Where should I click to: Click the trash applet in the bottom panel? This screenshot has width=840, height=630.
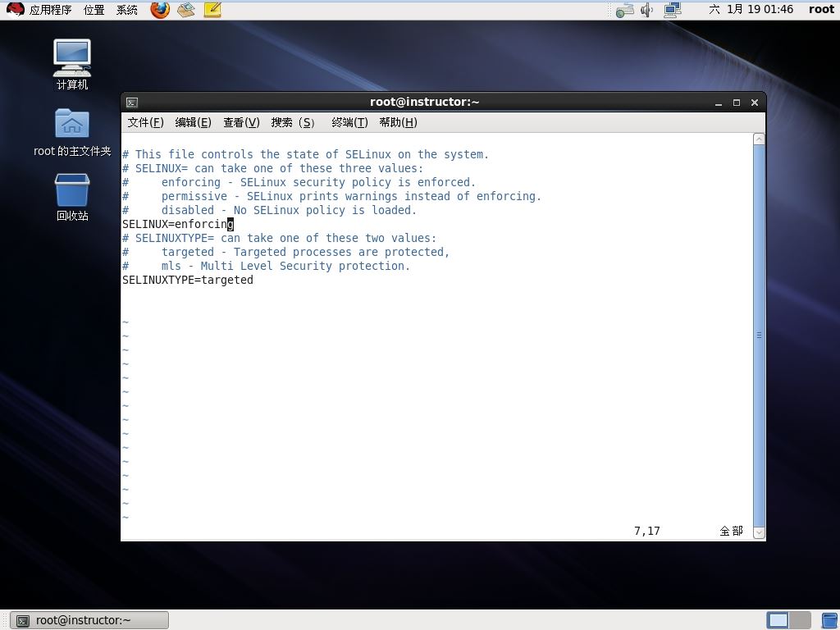coord(830,620)
